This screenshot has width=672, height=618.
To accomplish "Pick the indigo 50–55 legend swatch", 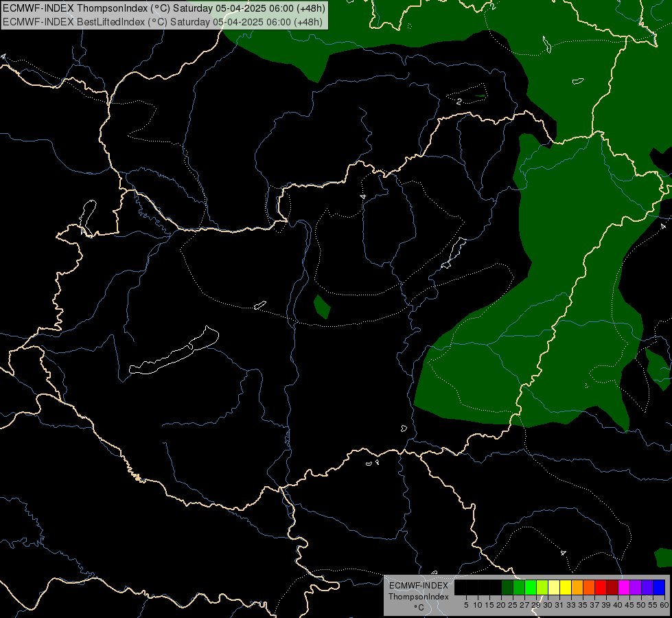I will click(x=647, y=587).
